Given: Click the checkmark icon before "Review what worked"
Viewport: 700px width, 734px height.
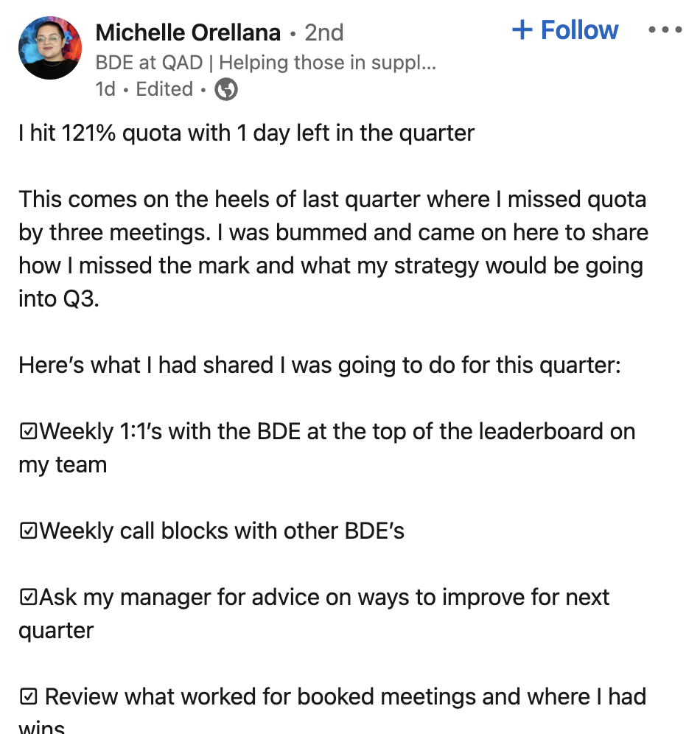Looking at the screenshot, I should click(28, 696).
